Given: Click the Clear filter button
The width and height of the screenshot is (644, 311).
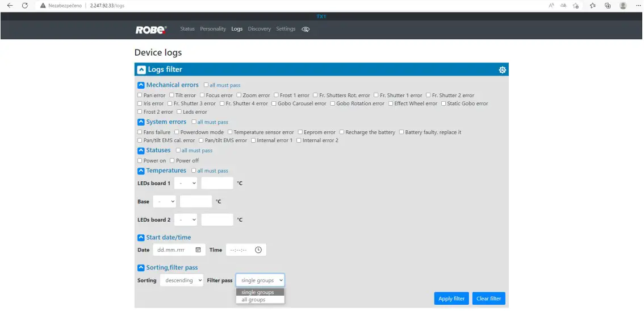Looking at the screenshot, I should click(x=489, y=298).
